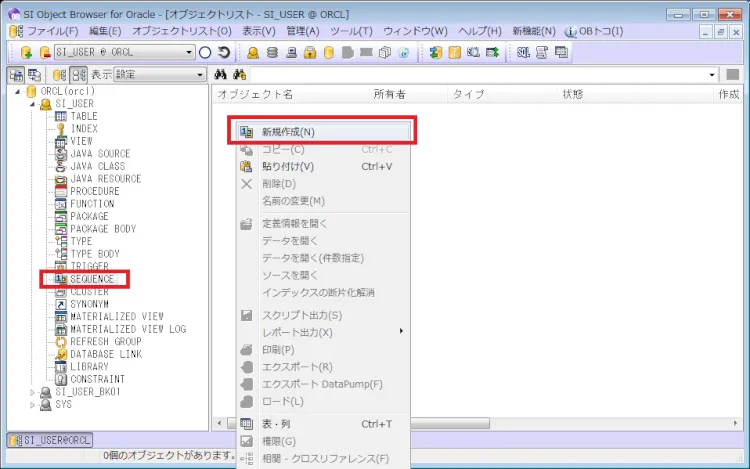This screenshot has height=469, width=750.
Task: Choose 貼り付け(V) from the context menu
Action: pos(323,166)
